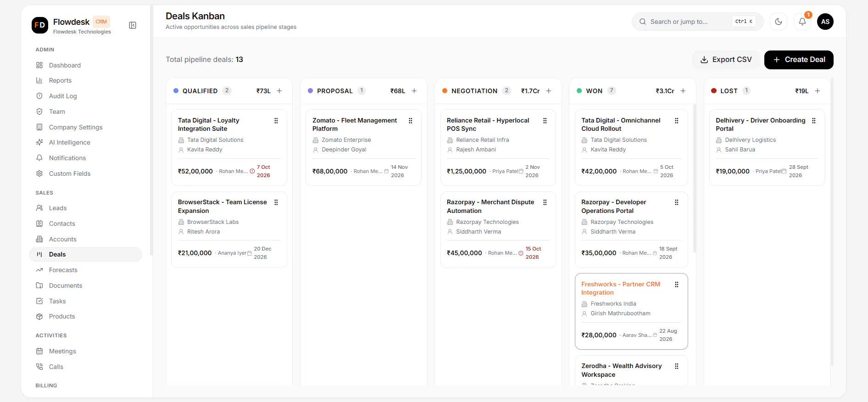The width and height of the screenshot is (868, 402).
Task: Click the Won green status dot
Action: pos(579,91)
